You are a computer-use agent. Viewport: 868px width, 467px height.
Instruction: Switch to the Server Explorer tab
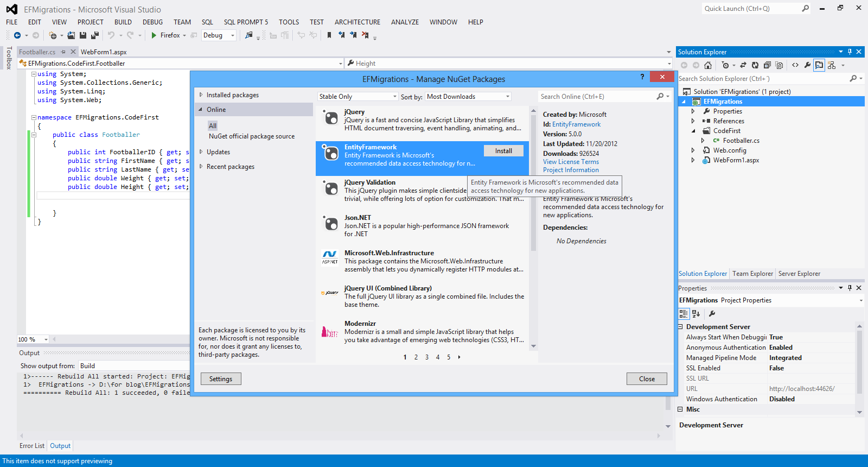799,274
